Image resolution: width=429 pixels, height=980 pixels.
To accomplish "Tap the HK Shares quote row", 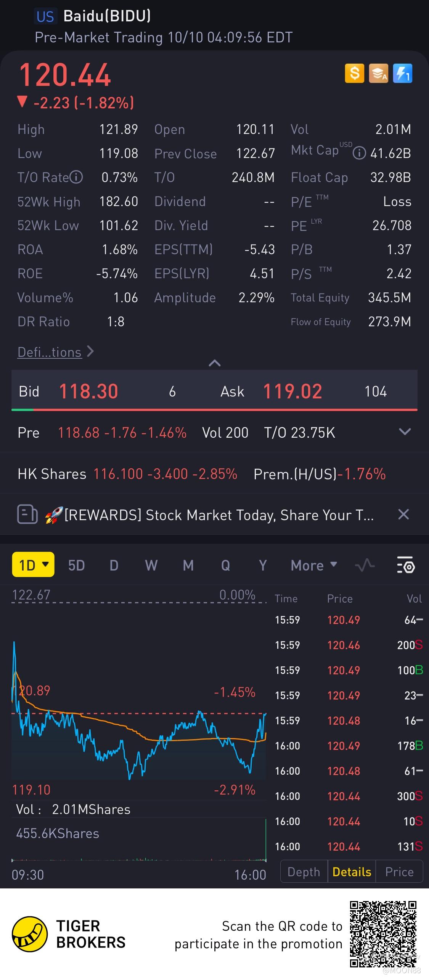I will [202, 474].
